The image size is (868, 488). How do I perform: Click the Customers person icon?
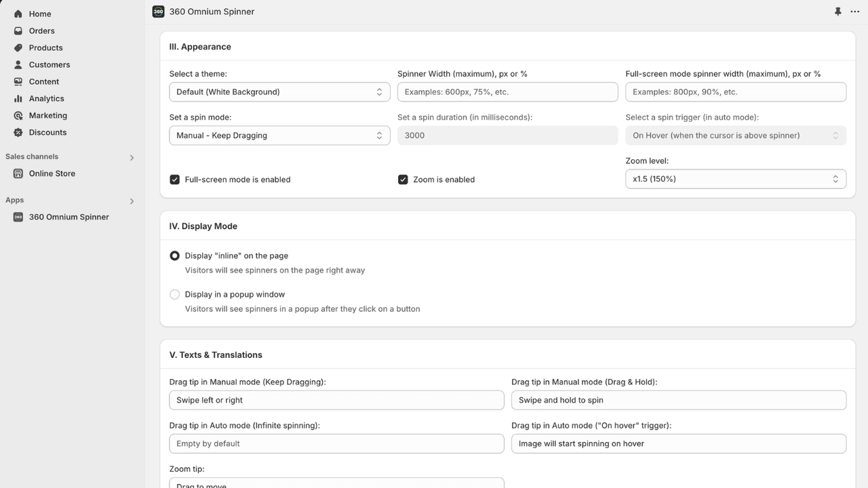18,64
